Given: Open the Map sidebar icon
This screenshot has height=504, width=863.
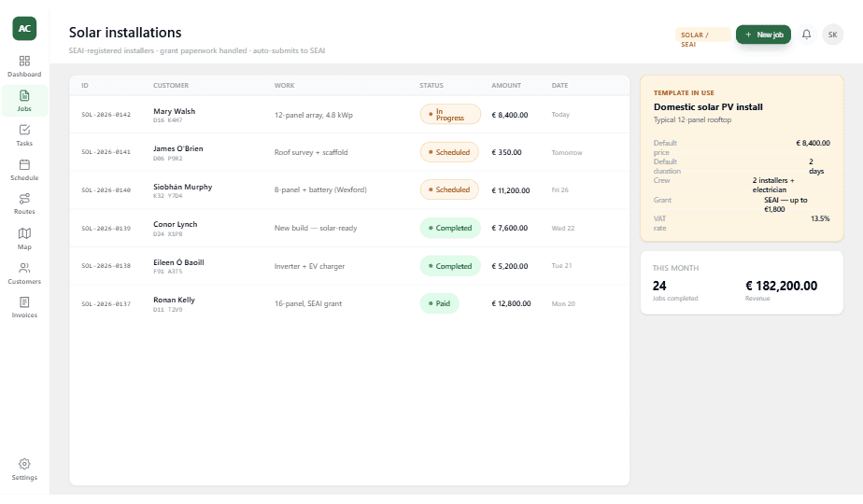Looking at the screenshot, I should (x=24, y=233).
